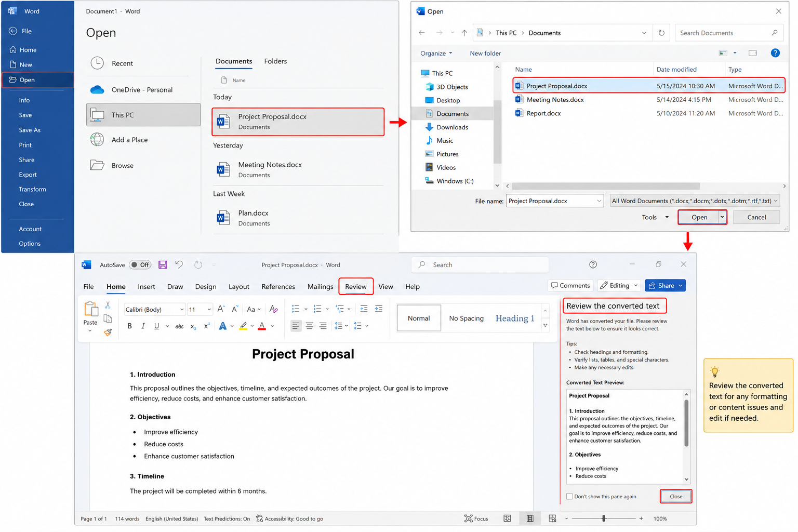
Task: Increase font size with grow icon
Action: [x=221, y=309]
